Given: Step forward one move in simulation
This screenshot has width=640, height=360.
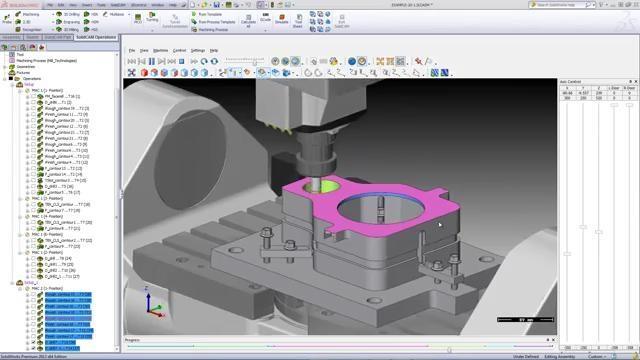Looking at the screenshot, I should pyautogui.click(x=162, y=62).
